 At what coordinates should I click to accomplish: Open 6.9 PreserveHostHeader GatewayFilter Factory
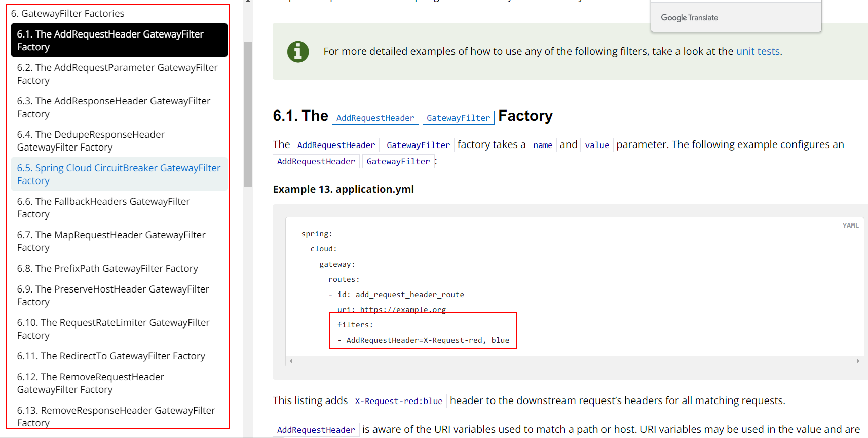(119, 295)
